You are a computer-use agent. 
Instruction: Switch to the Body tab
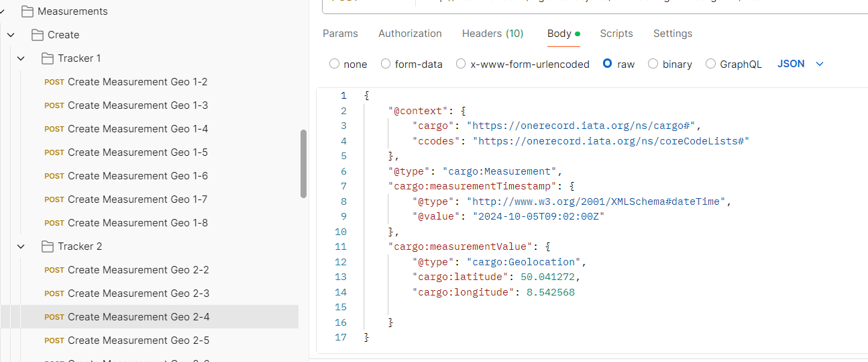tap(563, 34)
